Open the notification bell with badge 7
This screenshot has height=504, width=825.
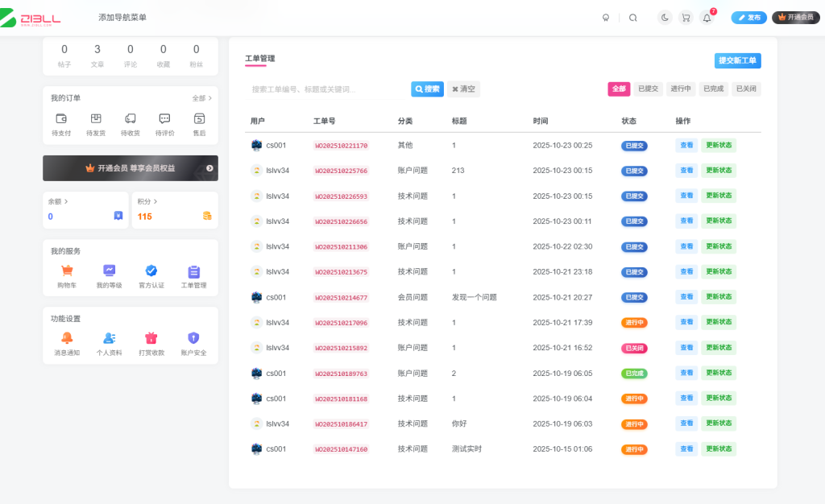click(707, 17)
